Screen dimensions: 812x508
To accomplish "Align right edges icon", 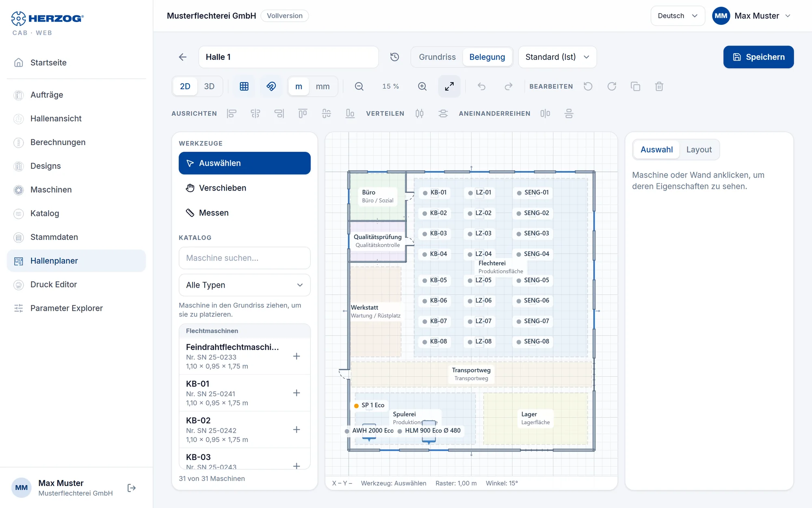I will tap(279, 113).
